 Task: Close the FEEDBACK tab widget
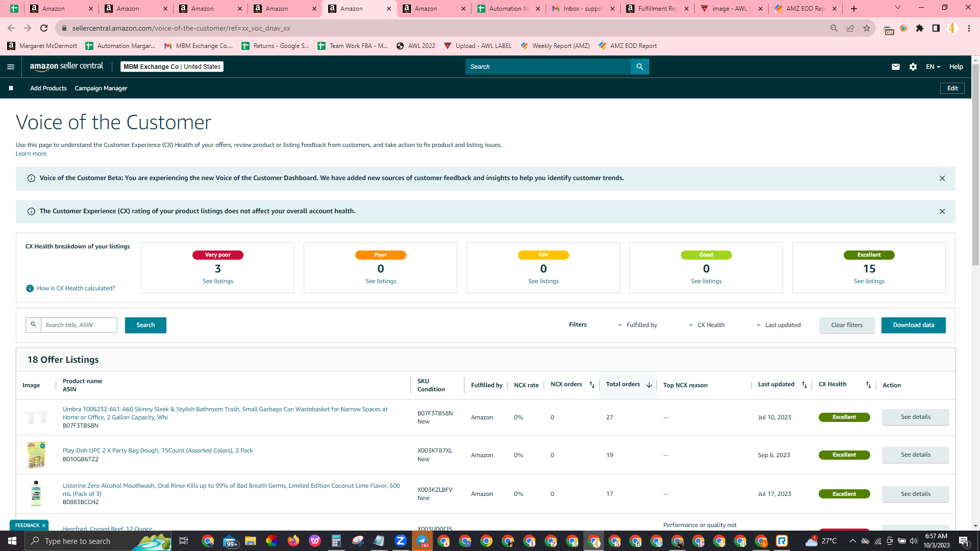pos(44,525)
